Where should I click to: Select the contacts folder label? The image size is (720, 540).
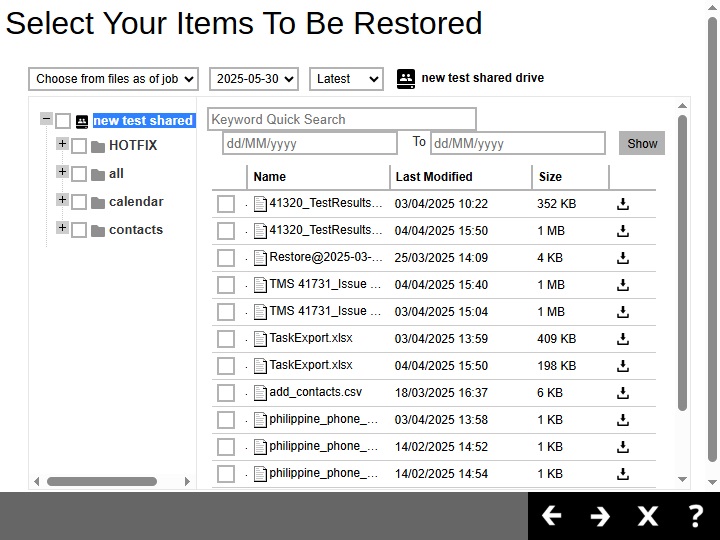(x=136, y=230)
